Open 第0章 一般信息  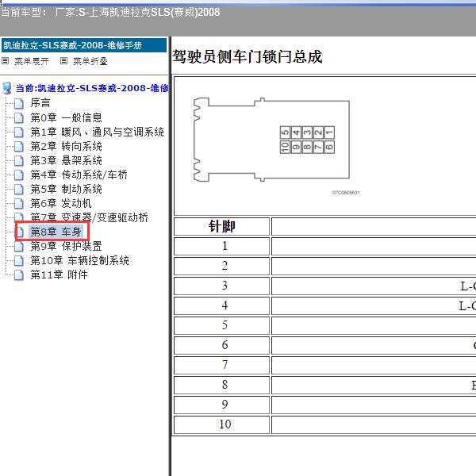(66, 117)
